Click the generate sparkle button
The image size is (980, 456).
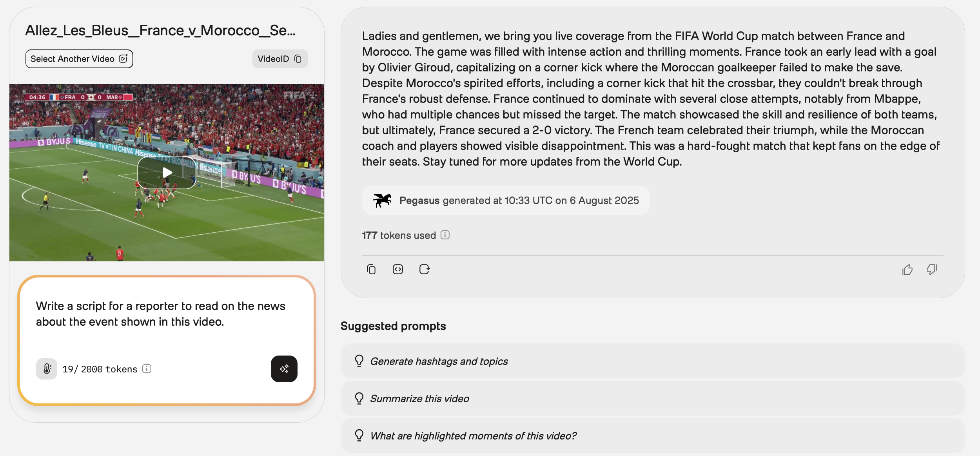pyautogui.click(x=284, y=369)
